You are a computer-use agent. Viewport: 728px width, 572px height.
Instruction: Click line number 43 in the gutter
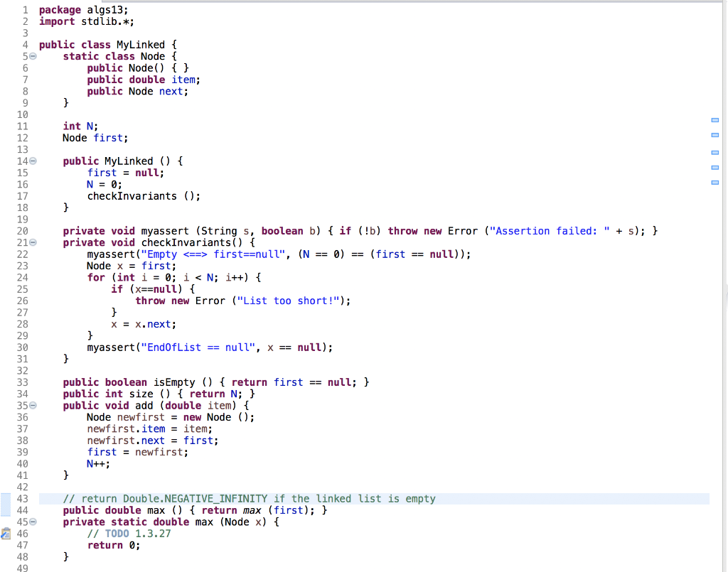point(22,498)
